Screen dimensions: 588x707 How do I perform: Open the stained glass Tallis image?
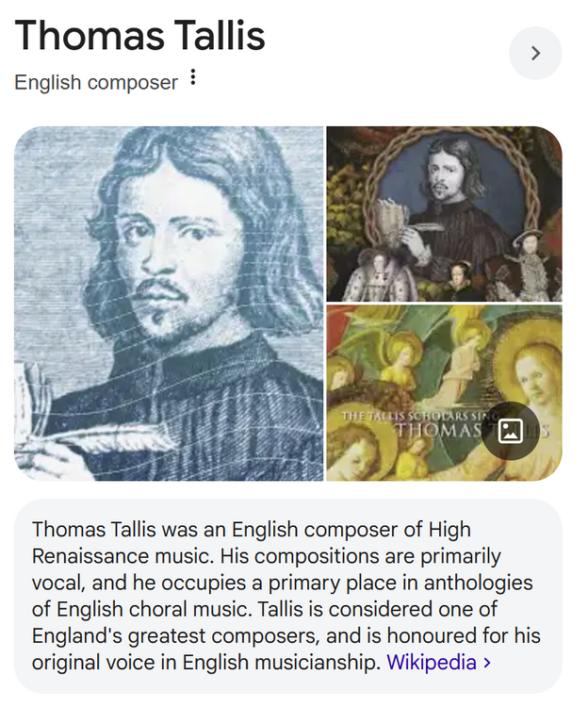pyautogui.click(x=444, y=213)
